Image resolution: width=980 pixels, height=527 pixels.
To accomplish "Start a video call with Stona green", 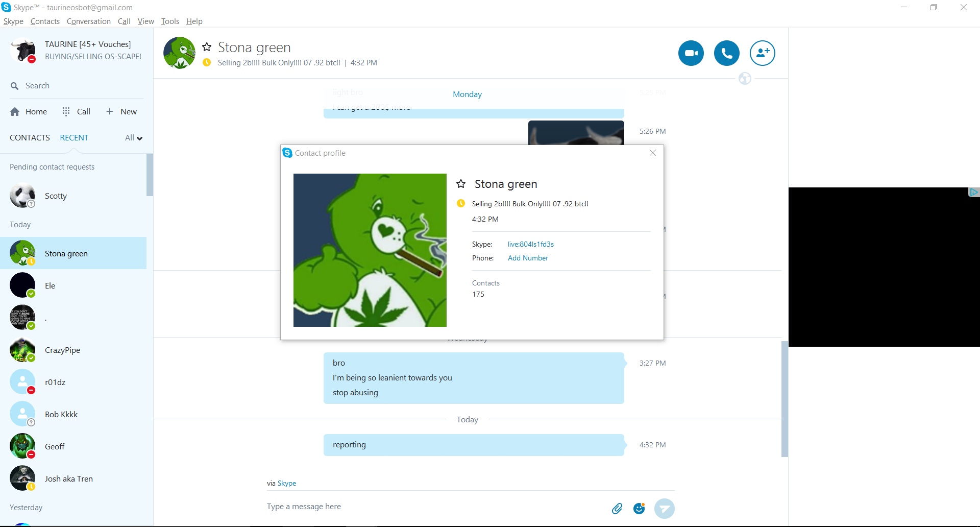I will (691, 53).
